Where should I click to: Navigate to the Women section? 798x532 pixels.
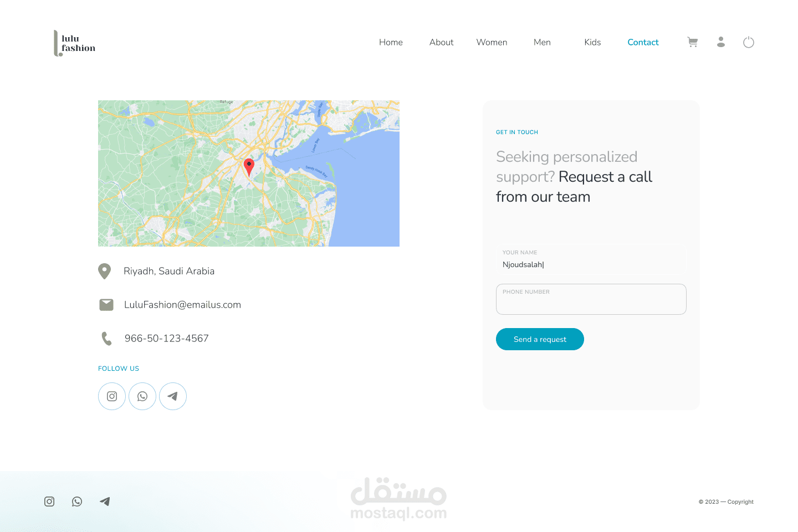tap(492, 42)
